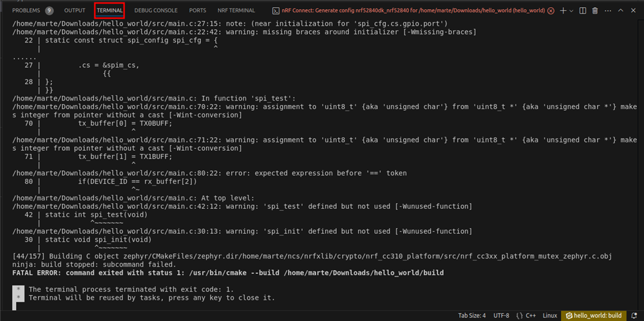Image resolution: width=644 pixels, height=321 pixels.
Task: Select the UTF-8 encoding status item
Action: [501, 316]
